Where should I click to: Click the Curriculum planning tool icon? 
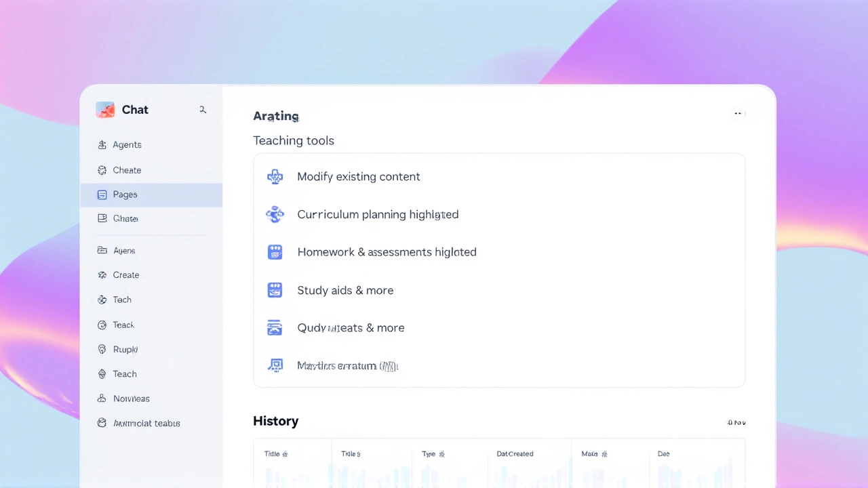275,214
